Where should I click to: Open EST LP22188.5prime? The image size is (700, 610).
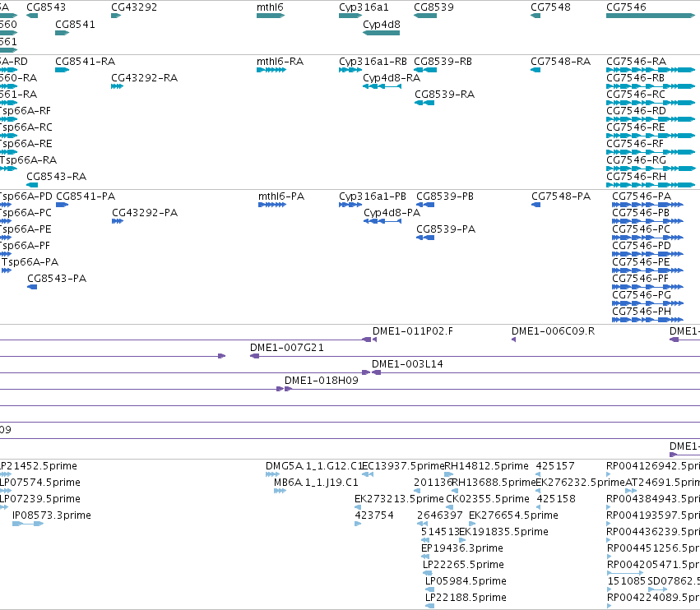[x=466, y=598]
